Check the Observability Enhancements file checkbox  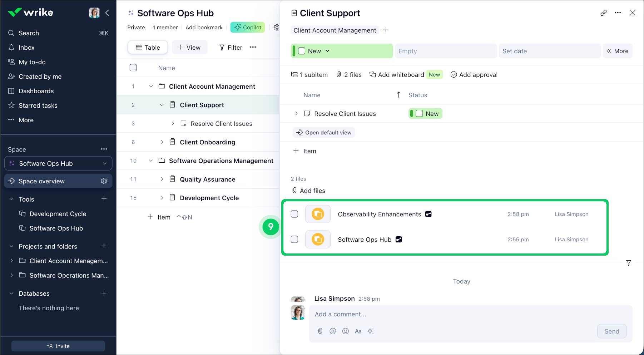(x=294, y=214)
